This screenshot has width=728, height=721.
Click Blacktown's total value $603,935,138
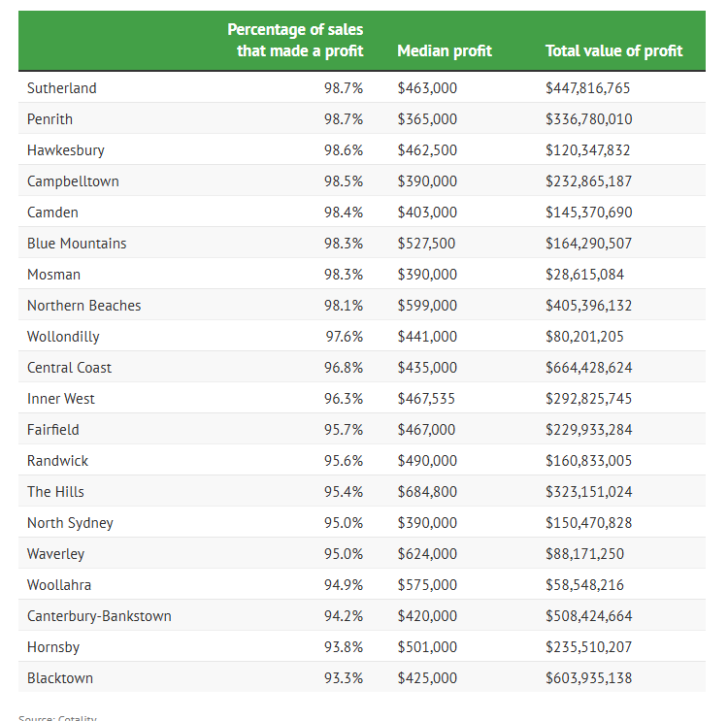click(588, 678)
